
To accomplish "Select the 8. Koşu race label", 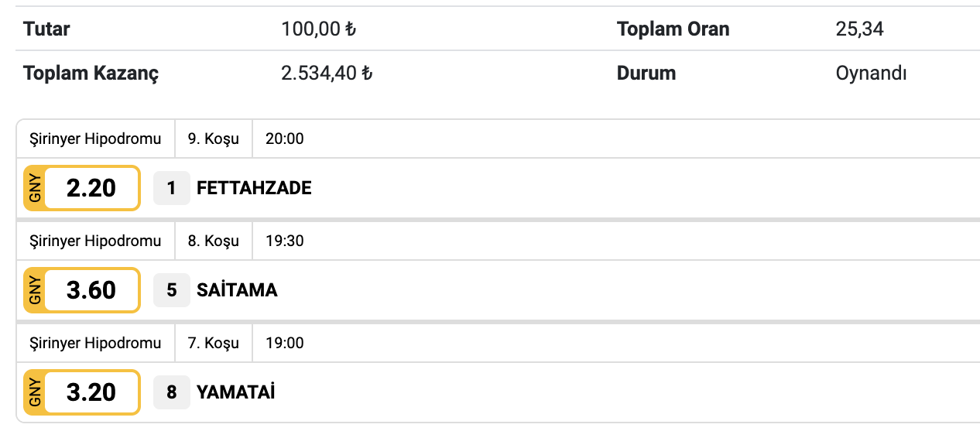I will coord(214,241).
